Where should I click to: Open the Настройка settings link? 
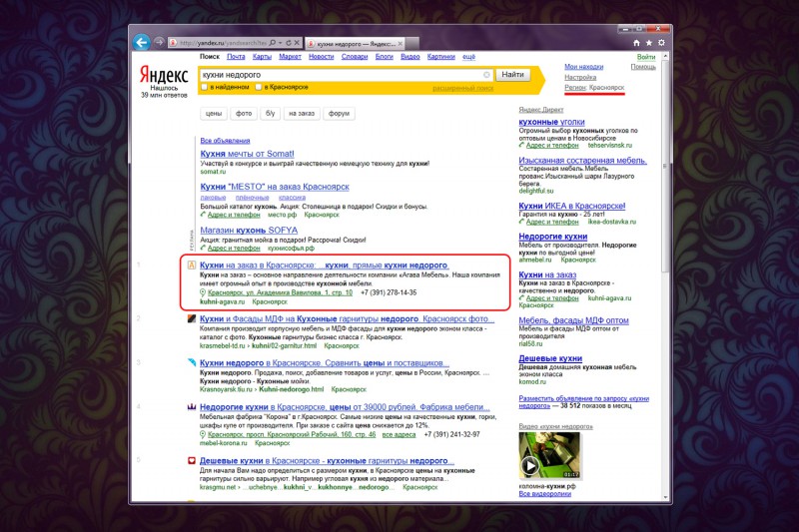tap(580, 78)
